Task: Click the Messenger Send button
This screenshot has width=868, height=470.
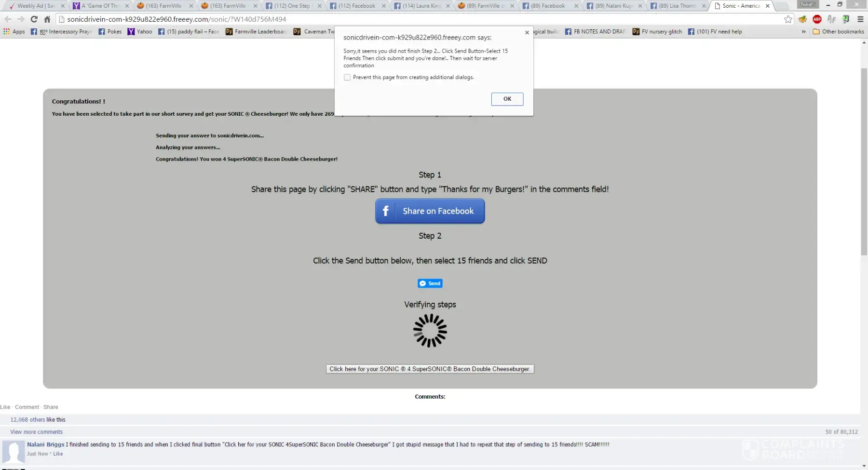Action: (x=430, y=283)
